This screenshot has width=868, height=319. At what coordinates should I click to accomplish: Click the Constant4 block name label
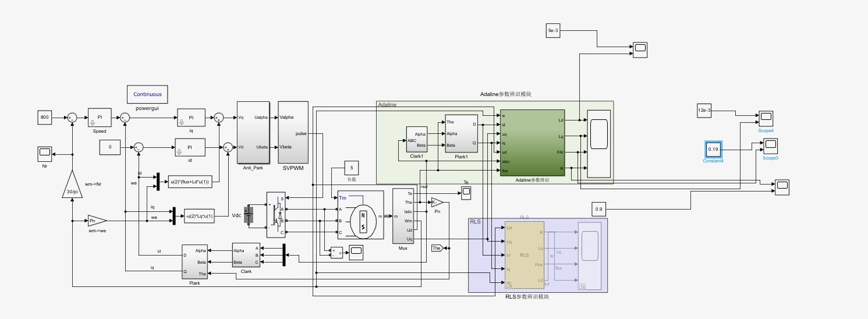click(713, 161)
